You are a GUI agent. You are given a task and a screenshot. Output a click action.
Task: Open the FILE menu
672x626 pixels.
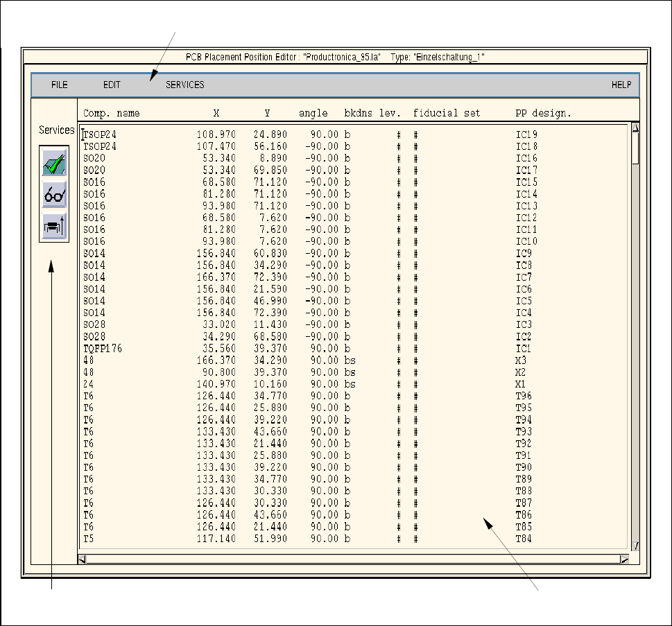60,85
